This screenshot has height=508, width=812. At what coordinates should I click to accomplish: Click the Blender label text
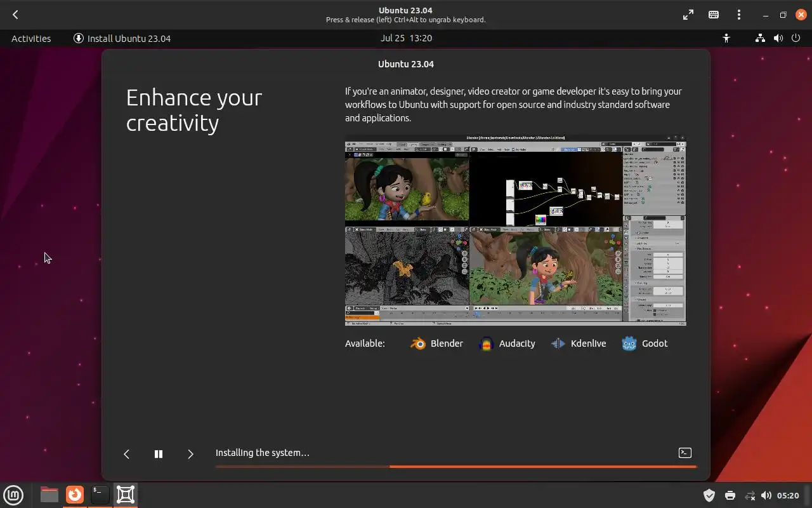[447, 344]
